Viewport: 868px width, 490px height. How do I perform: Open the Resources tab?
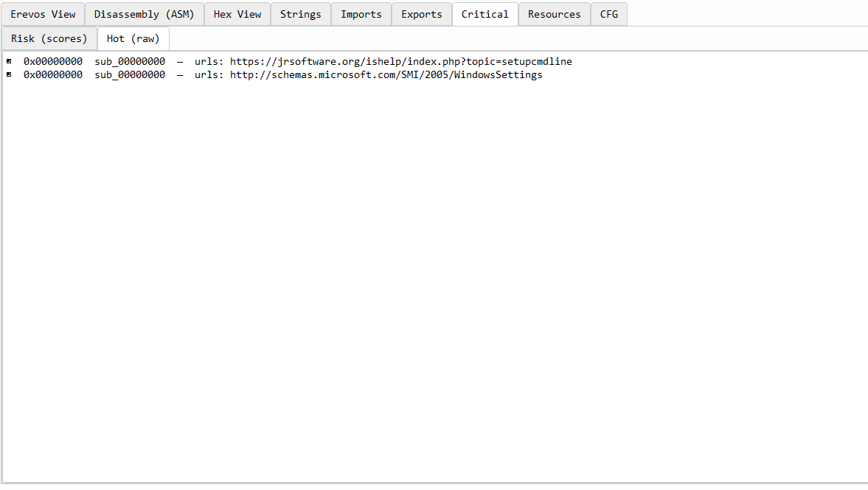555,14
